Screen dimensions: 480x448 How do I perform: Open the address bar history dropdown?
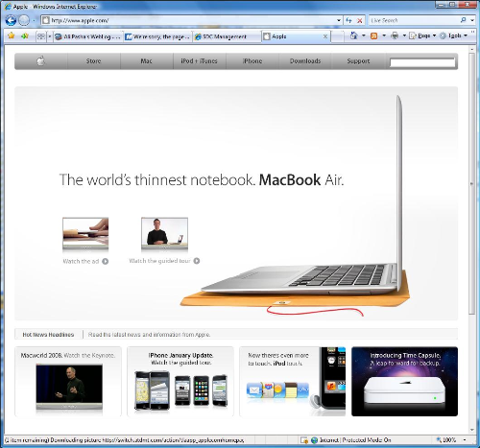(x=339, y=20)
